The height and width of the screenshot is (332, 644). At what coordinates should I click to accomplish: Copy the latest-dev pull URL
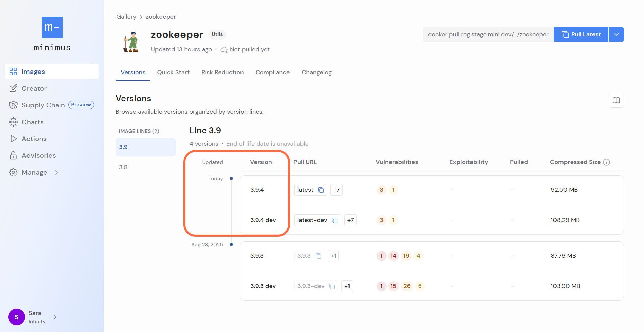coord(335,220)
